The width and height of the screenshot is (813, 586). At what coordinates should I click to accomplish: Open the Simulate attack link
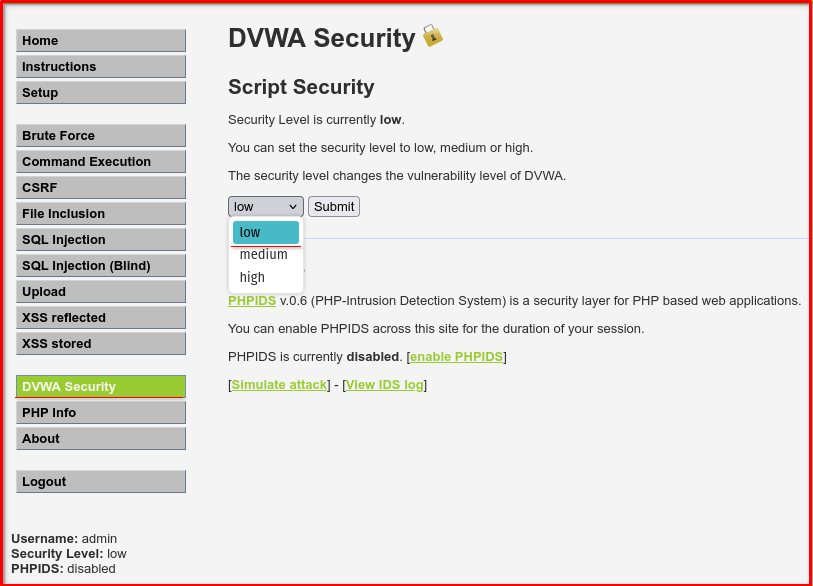point(279,385)
